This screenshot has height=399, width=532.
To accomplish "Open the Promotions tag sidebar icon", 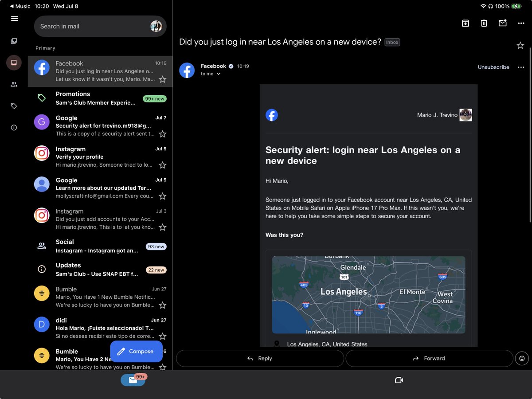I will point(14,106).
